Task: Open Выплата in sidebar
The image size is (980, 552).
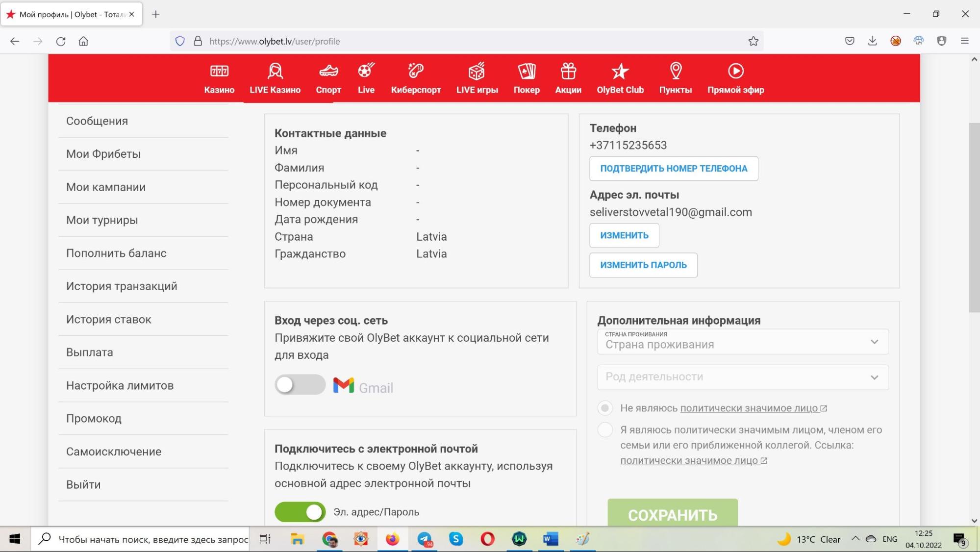Action: 143,352
